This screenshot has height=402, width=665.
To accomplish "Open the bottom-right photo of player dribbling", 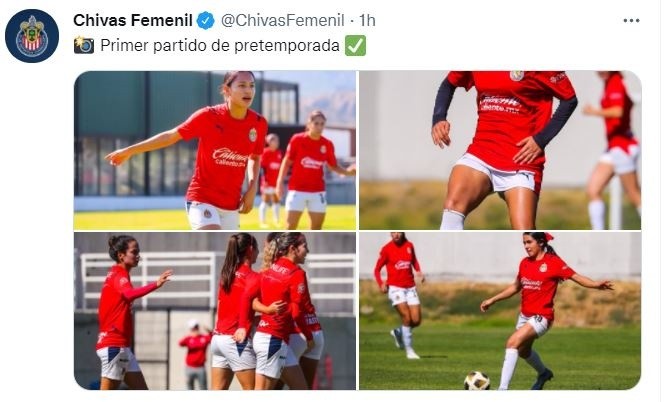I will (x=500, y=311).
